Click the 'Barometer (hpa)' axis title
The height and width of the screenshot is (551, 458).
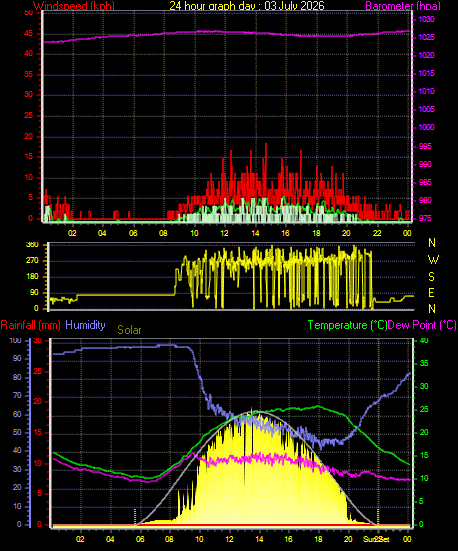(x=403, y=6)
